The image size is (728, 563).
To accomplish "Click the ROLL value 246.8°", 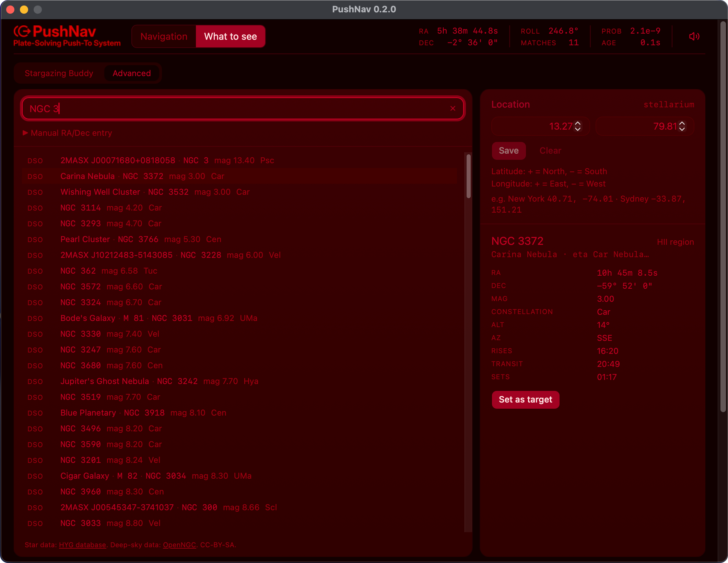I will coord(563,31).
